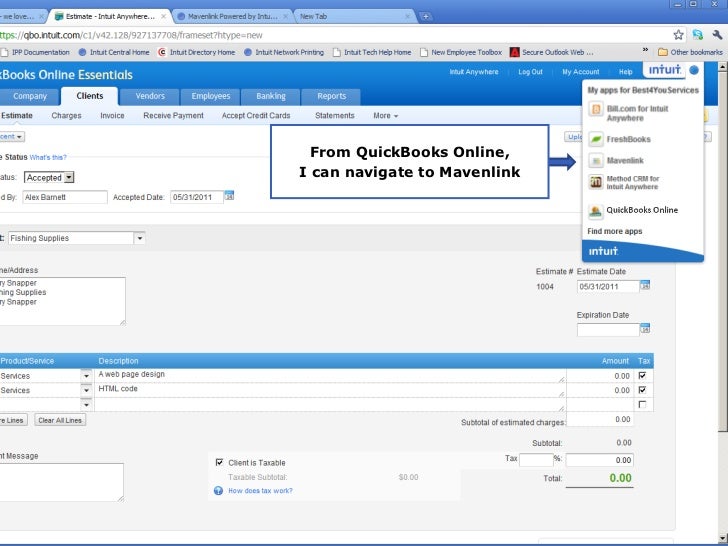Image resolution: width=728 pixels, height=546 pixels.
Task: Click the help question mark icon for tax
Action: [218, 491]
